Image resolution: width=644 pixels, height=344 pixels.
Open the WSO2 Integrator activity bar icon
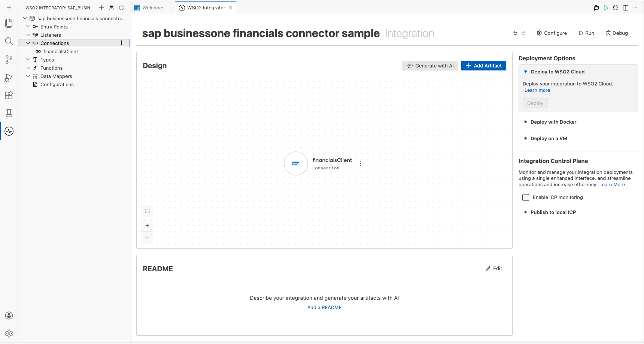[9, 131]
